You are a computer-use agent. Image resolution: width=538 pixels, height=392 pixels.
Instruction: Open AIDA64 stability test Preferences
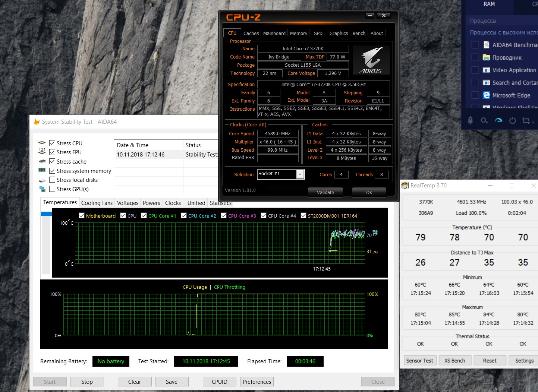[257, 382]
